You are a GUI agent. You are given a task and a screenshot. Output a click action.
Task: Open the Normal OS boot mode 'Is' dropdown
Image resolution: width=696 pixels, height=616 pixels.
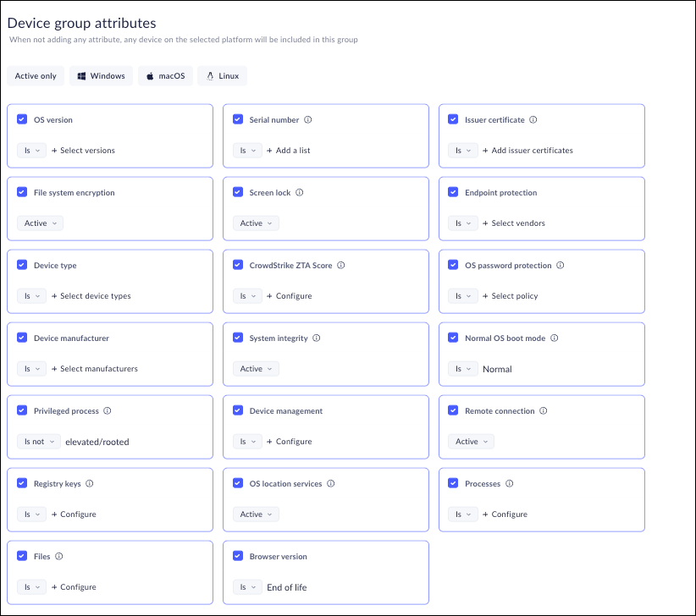tap(462, 369)
